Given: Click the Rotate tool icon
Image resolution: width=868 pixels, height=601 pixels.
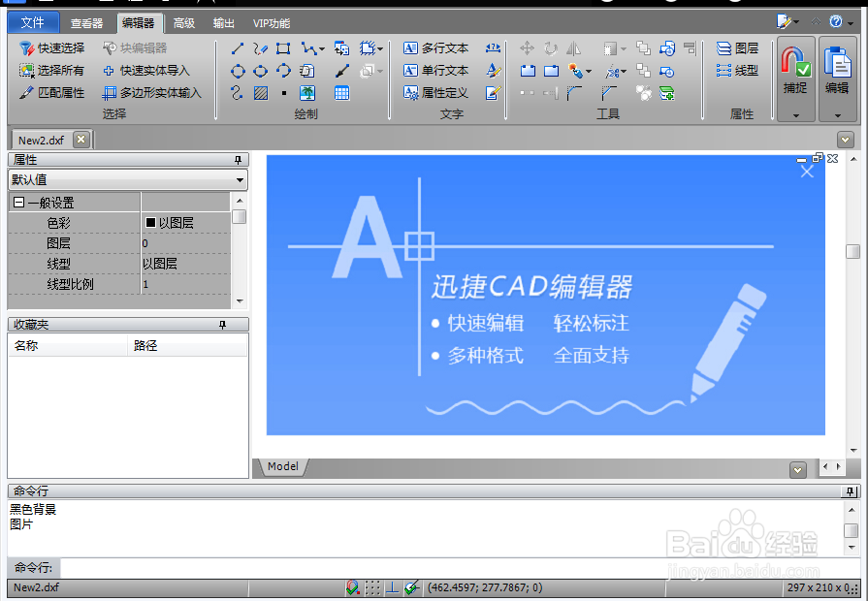Looking at the screenshot, I should [x=550, y=48].
